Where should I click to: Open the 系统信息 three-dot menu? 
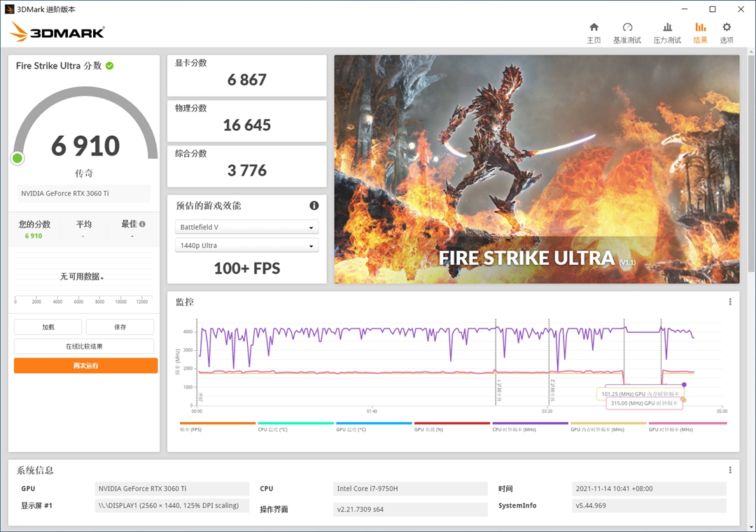coord(730,470)
